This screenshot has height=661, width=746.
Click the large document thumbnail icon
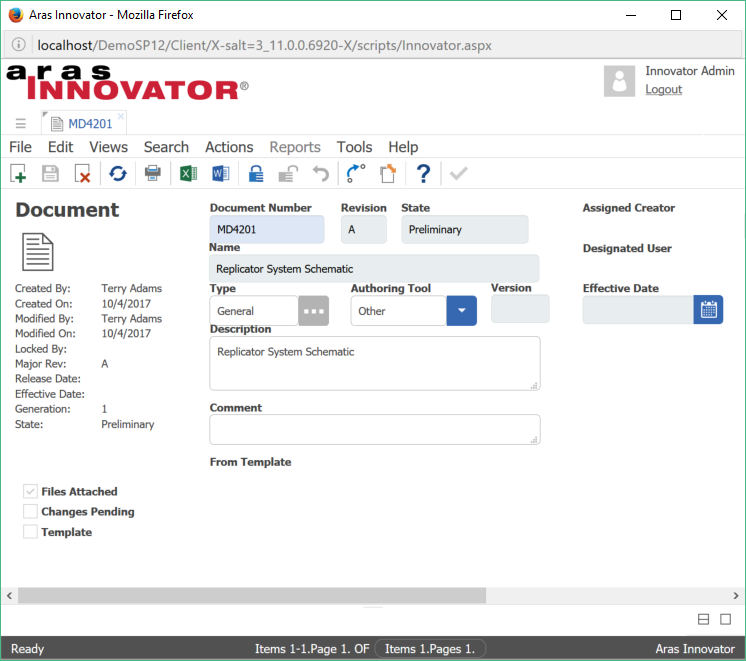[x=38, y=252]
